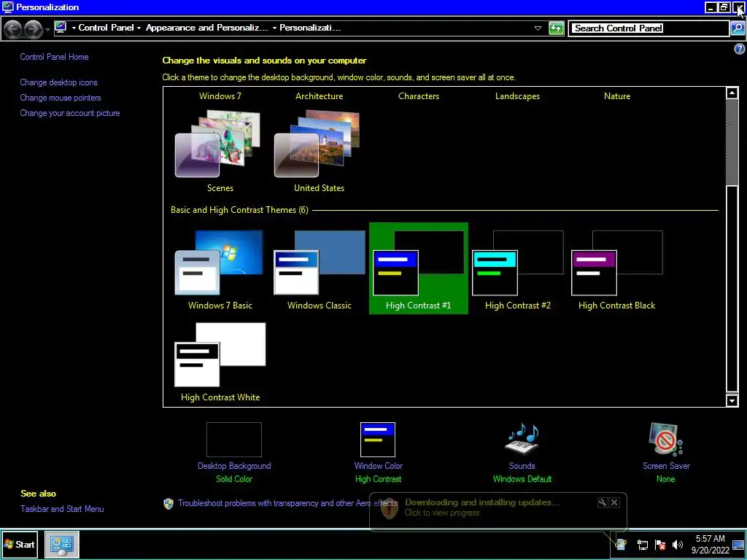The width and height of the screenshot is (747, 560).
Task: Apply the High Contrast #2 theme
Action: (517, 262)
